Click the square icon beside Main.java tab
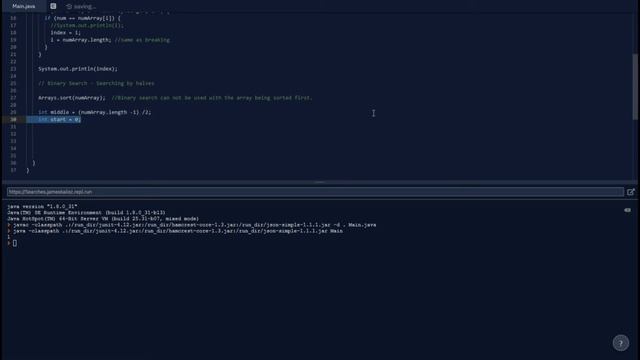This screenshot has height=360, width=640. [53, 6]
